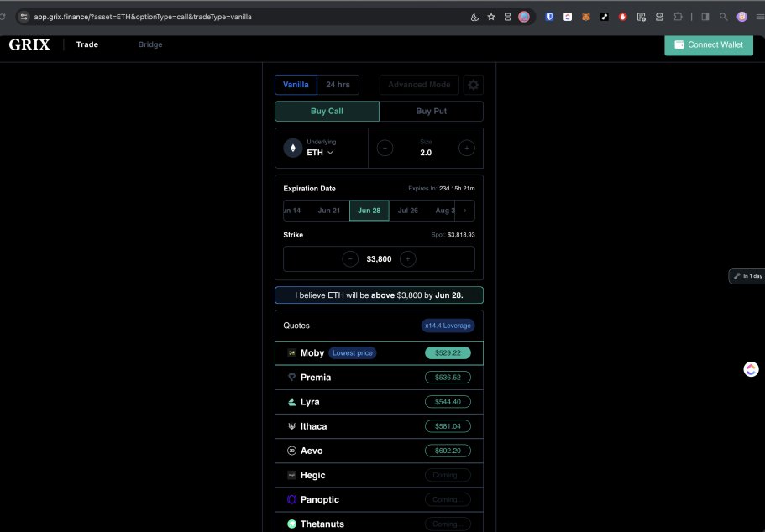Select Premia quote price $536.52

pyautogui.click(x=448, y=378)
